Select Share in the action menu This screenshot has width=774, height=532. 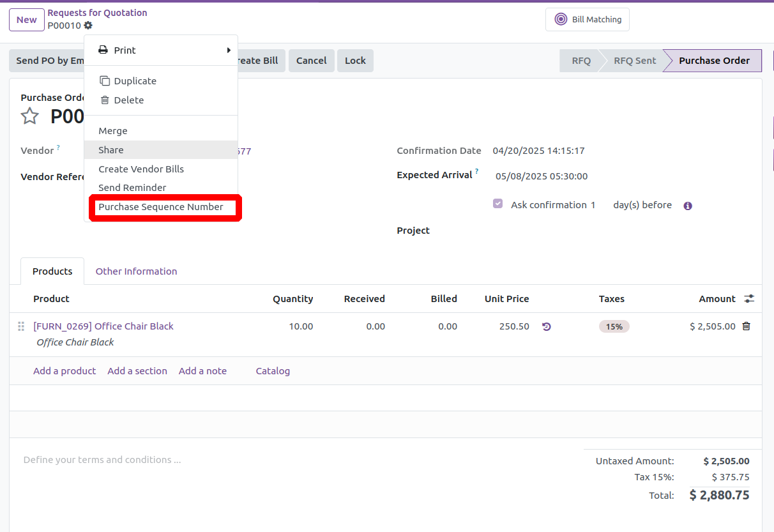[x=161, y=150]
